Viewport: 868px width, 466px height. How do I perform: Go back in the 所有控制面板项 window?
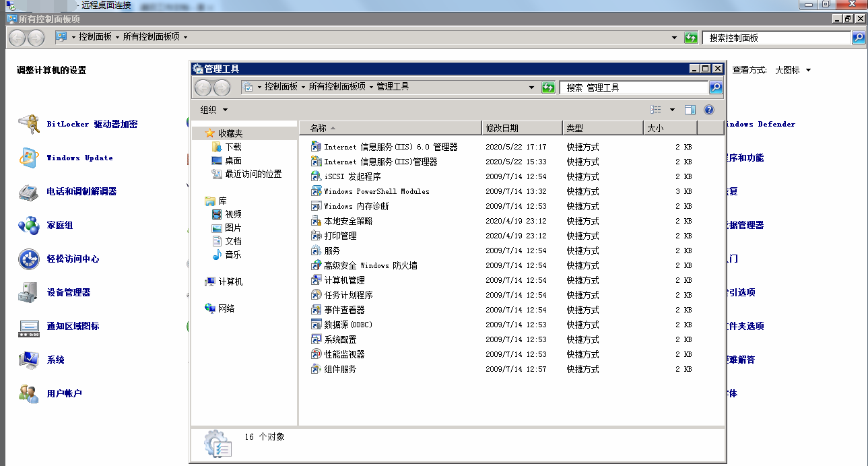click(18, 38)
